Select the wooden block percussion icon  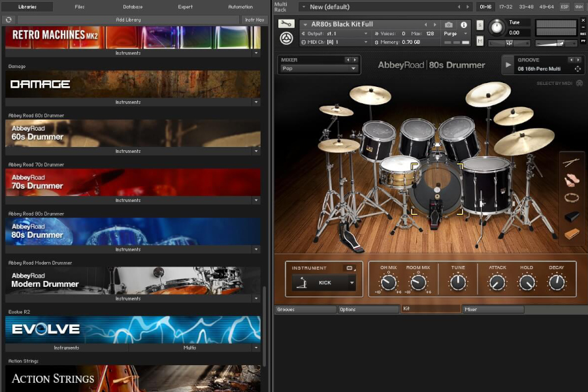click(x=572, y=234)
